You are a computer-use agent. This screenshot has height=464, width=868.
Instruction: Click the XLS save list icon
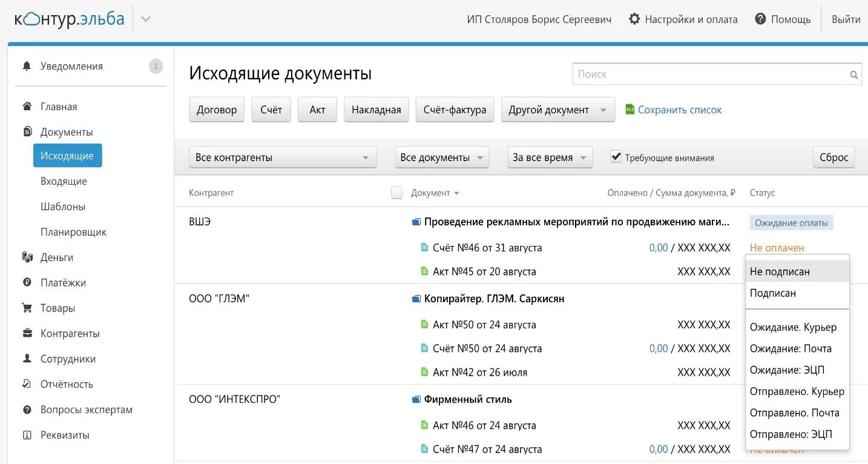[630, 110]
